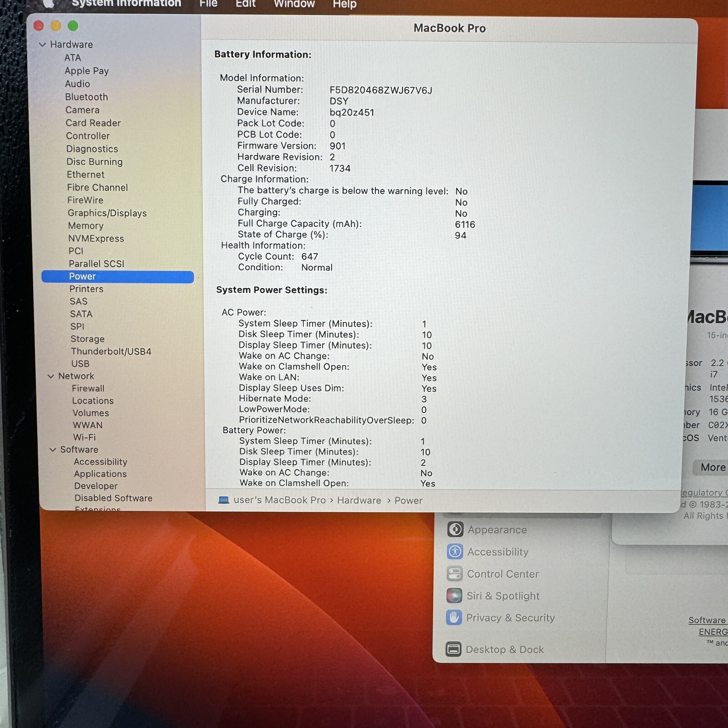Click the More button in About window
This screenshot has width=728, height=728.
click(711, 467)
